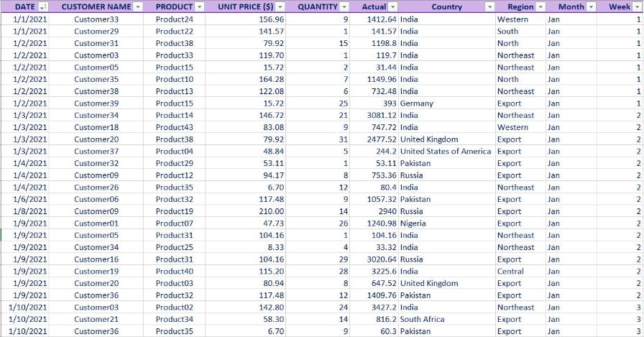The width and height of the screenshot is (644, 337).
Task: Open the QUANTITY column filter dropdown
Action: click(344, 7)
